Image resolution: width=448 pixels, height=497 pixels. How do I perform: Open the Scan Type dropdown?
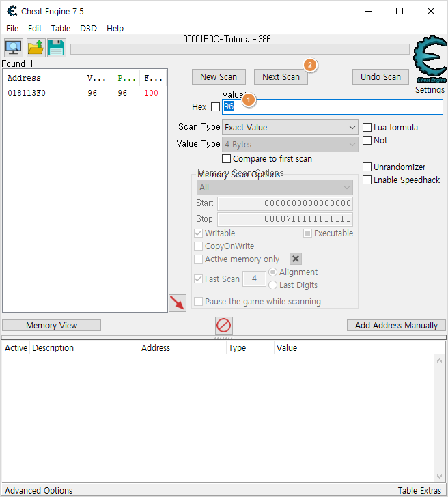[x=290, y=128]
